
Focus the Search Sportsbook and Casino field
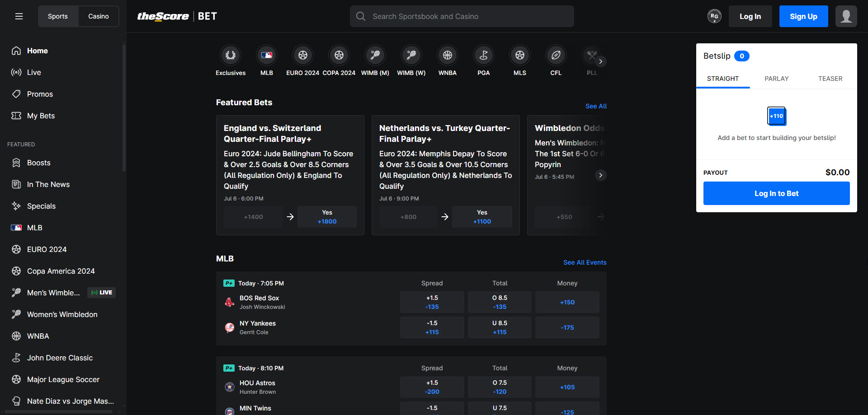(x=462, y=16)
